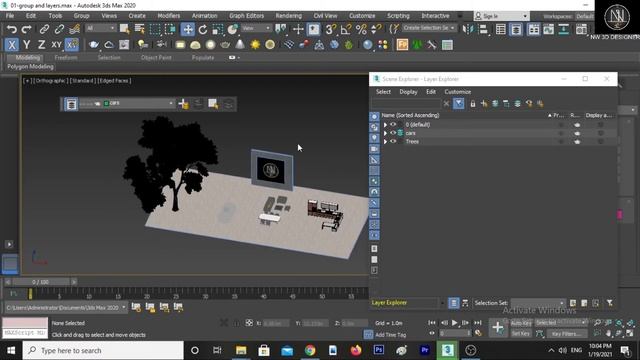Open the Graph Editors menu

coord(247,16)
